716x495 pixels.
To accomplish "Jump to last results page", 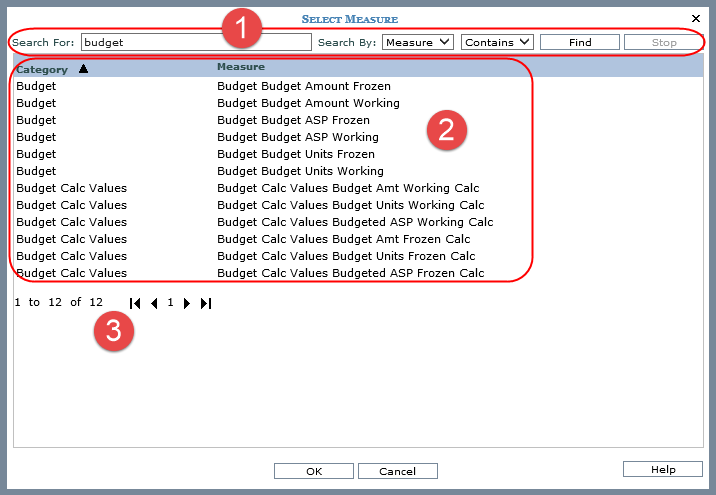I will 206,303.
